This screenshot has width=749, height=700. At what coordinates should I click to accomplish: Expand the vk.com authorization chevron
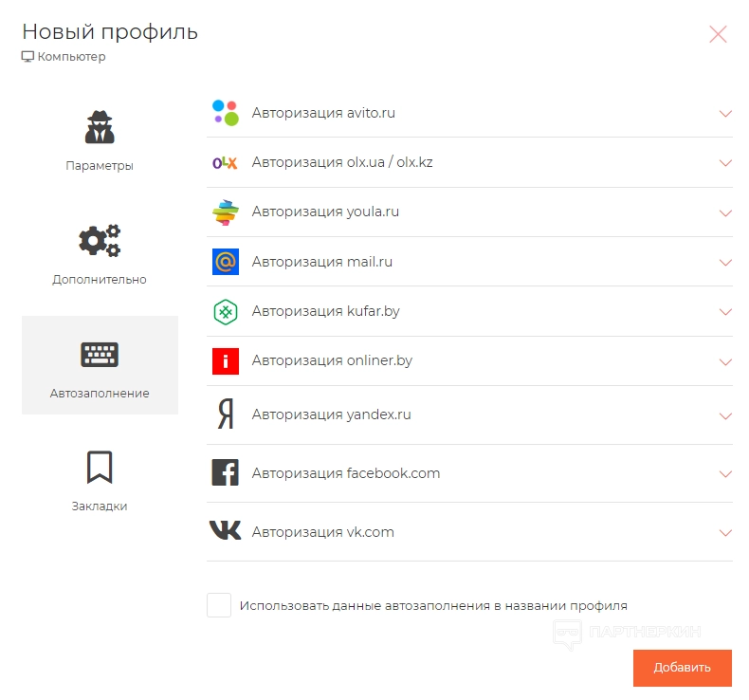pos(725,533)
